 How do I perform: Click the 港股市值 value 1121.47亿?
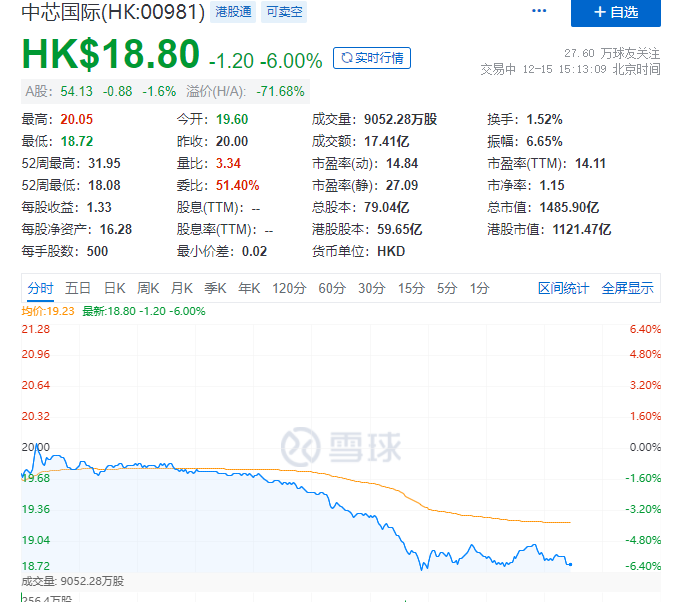pyautogui.click(x=582, y=230)
